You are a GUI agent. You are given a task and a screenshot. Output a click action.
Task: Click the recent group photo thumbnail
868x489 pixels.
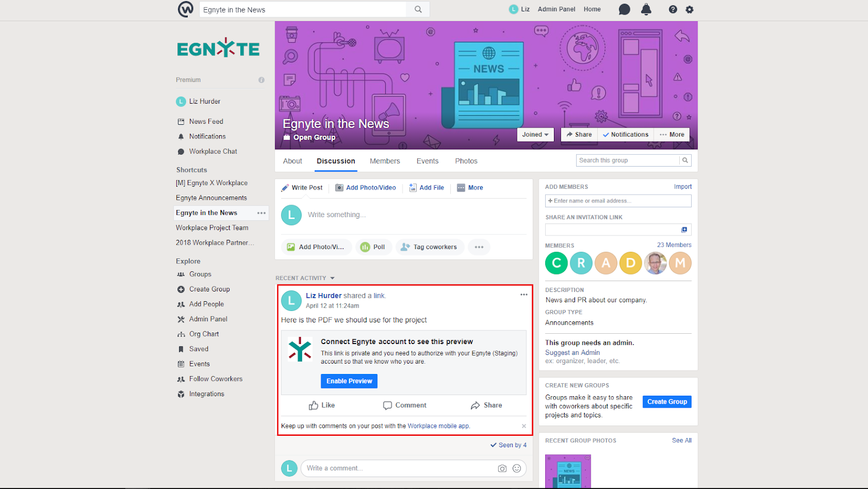point(568,471)
